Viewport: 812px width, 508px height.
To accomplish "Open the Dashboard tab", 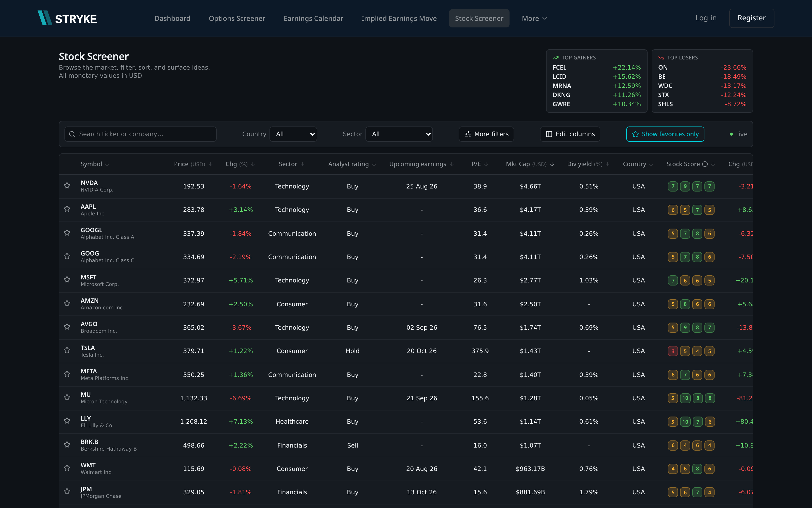I will pos(173,19).
